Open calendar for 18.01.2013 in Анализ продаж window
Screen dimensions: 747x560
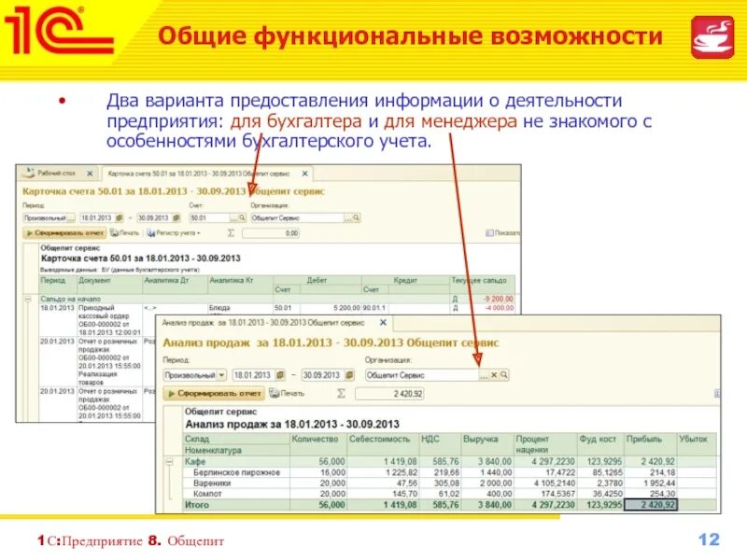280,375
